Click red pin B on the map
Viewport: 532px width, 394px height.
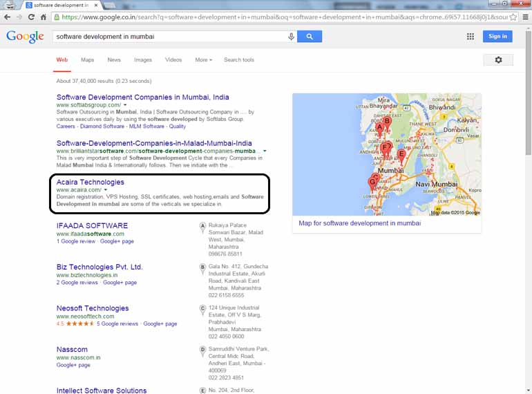click(x=387, y=122)
